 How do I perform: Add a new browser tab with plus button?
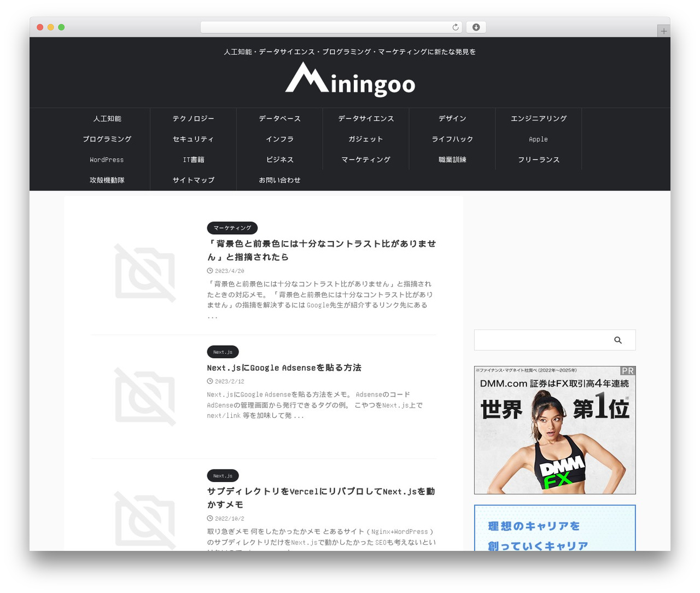[664, 31]
